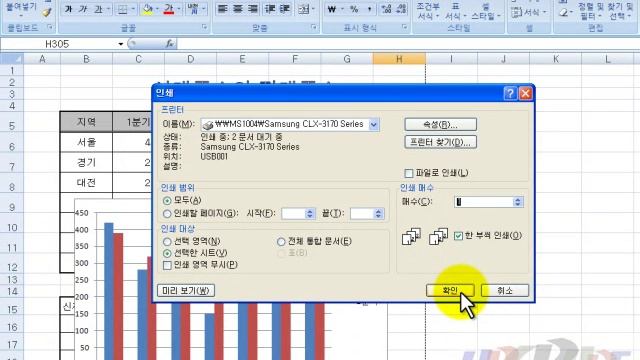This screenshot has height=360, width=640.
Task: Click the red font color swatch
Action: coord(169,9)
